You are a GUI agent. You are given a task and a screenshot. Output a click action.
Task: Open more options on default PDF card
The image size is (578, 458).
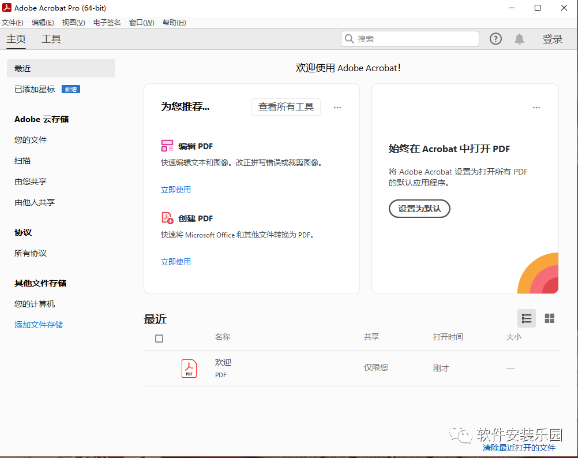536,107
